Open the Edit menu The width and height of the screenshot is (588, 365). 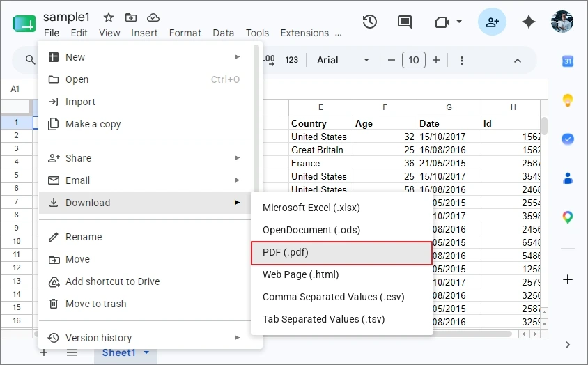coord(79,33)
